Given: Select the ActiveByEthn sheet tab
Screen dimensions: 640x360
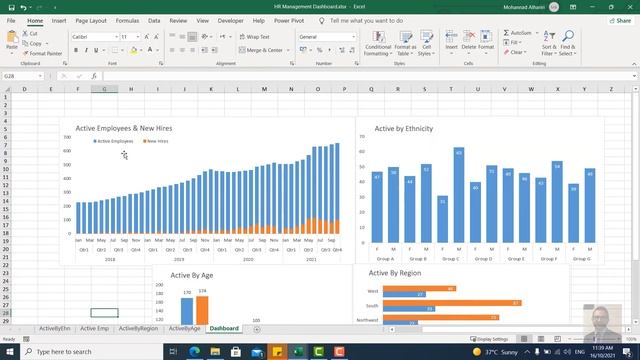Looking at the screenshot, I should click(55, 329).
